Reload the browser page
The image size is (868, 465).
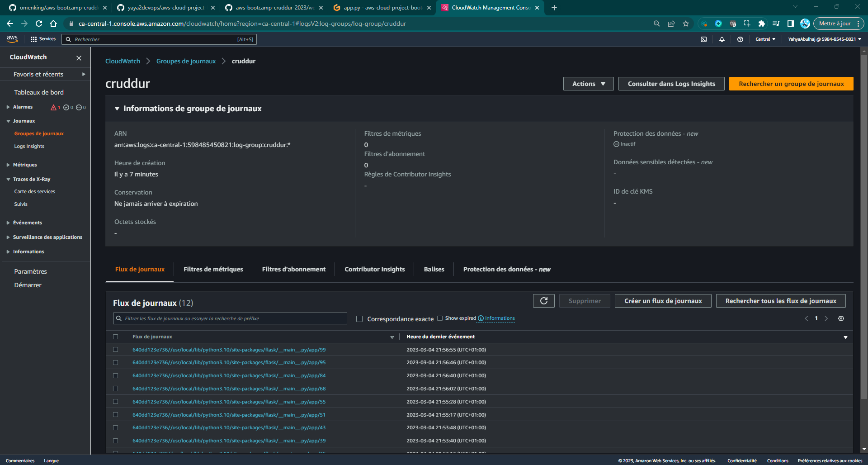tap(39, 24)
